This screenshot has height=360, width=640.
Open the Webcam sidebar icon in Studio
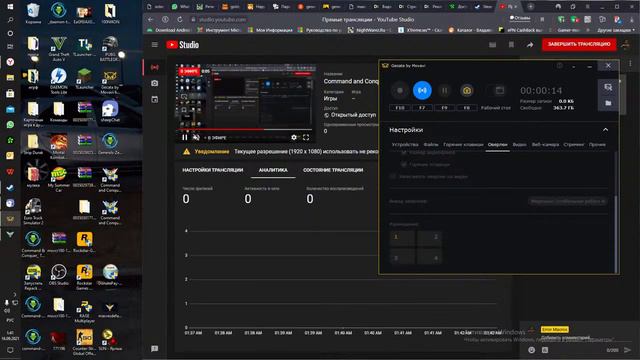pos(155,83)
